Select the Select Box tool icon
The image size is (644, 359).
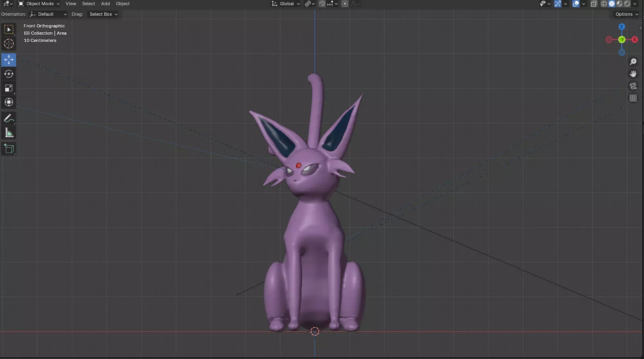9,29
